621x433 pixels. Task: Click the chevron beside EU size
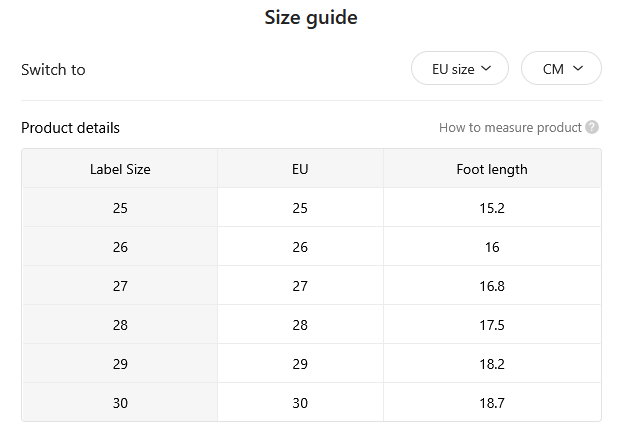(x=486, y=68)
